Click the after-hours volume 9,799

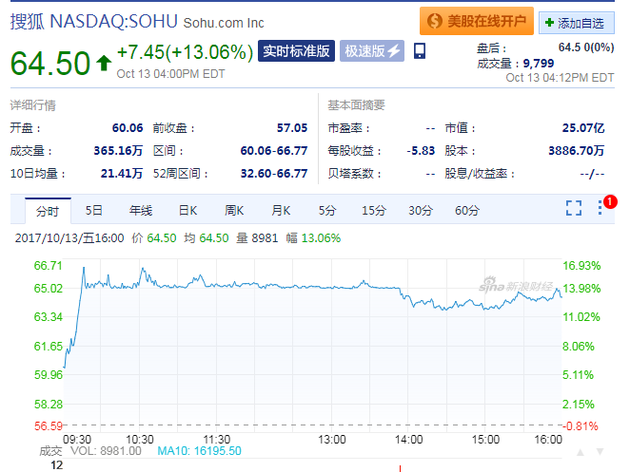point(538,63)
